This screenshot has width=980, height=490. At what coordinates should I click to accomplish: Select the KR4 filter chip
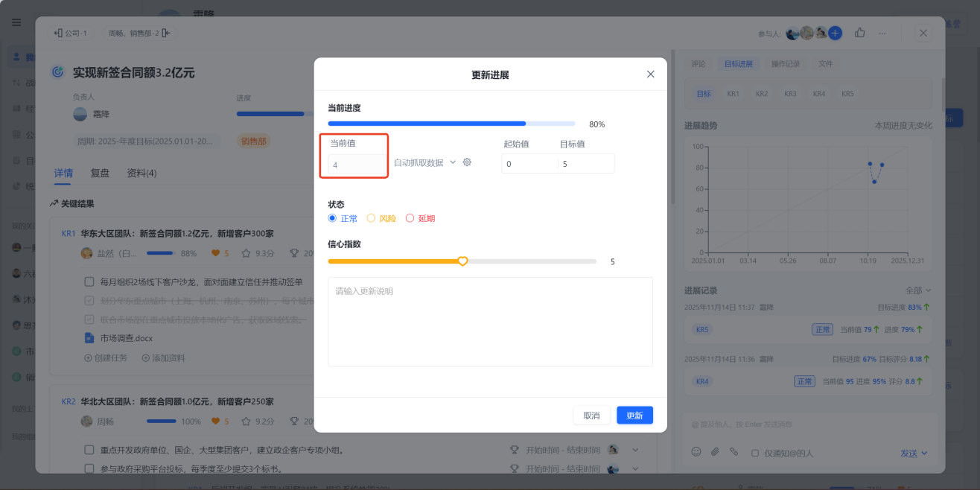(x=819, y=94)
